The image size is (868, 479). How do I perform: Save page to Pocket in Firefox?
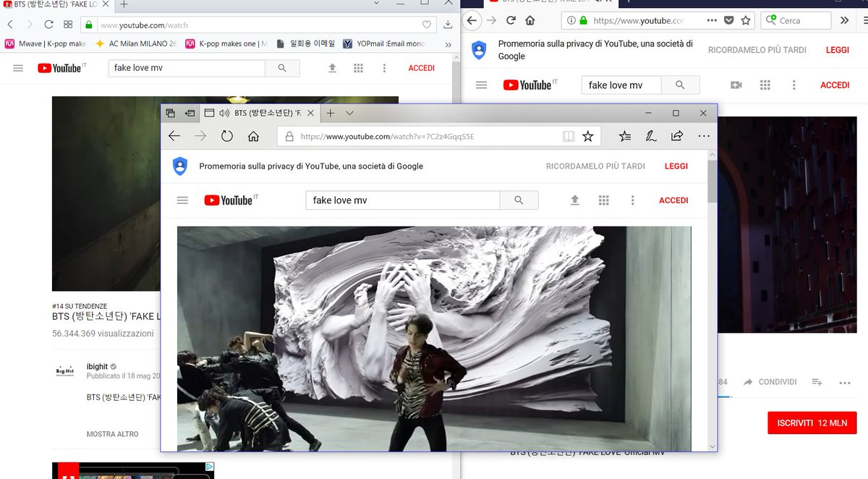(730, 20)
